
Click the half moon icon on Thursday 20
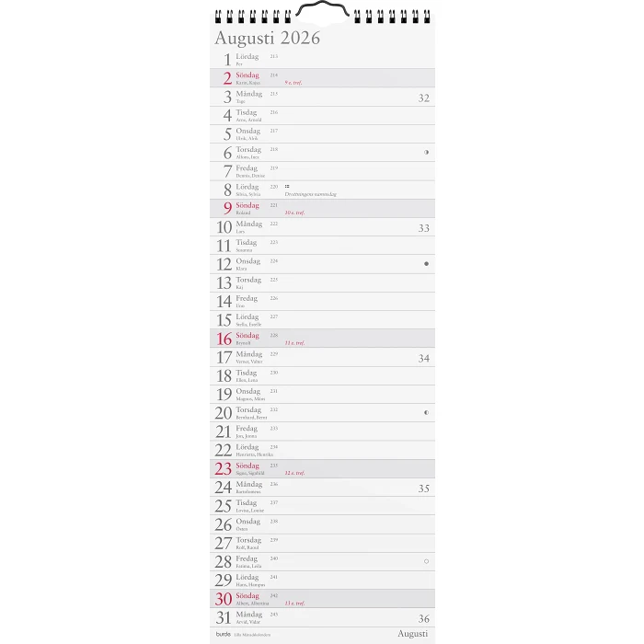[426, 413]
